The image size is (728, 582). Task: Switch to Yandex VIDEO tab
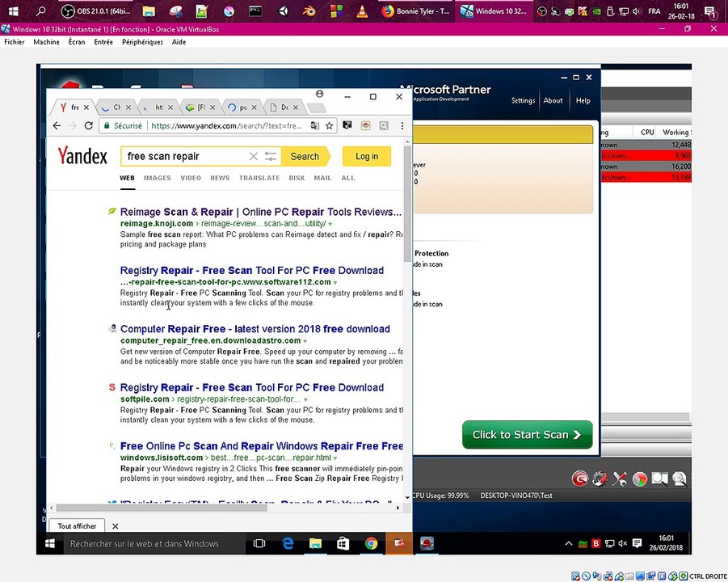191,178
